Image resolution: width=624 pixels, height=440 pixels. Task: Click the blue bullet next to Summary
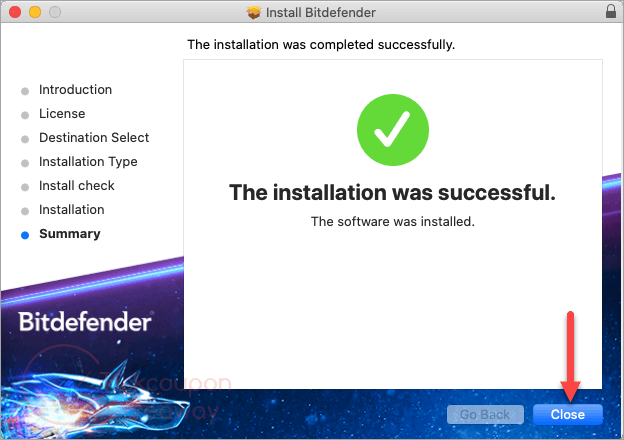[25, 235]
